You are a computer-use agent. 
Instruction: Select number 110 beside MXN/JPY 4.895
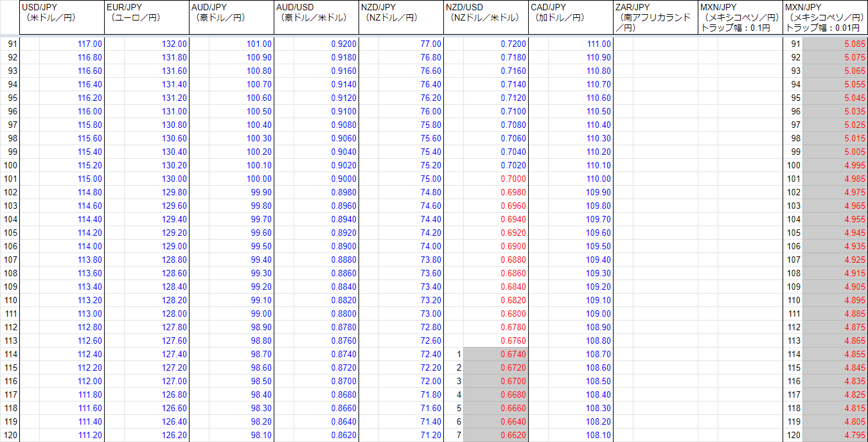(793, 300)
